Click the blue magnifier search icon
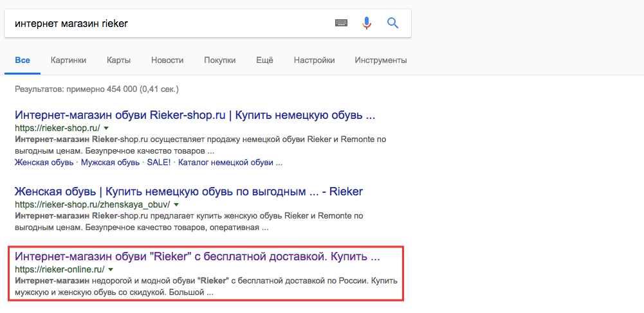Screen dimensions: 644x313 tap(392, 23)
